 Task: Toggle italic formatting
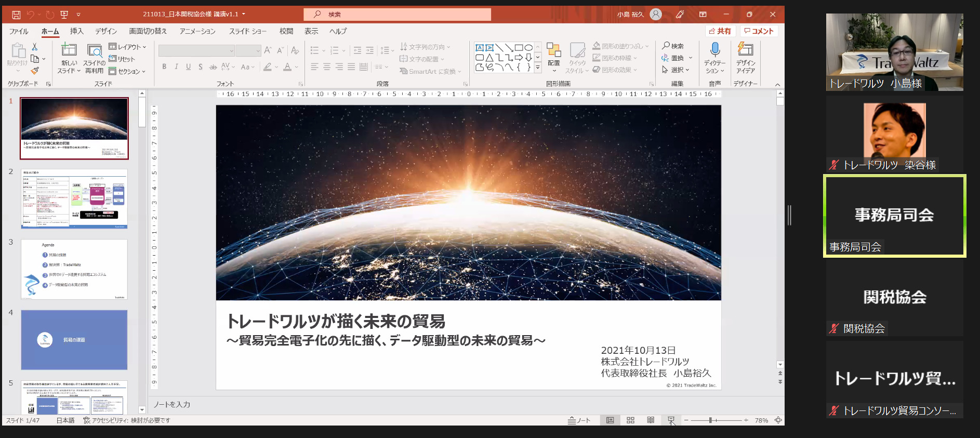click(176, 67)
